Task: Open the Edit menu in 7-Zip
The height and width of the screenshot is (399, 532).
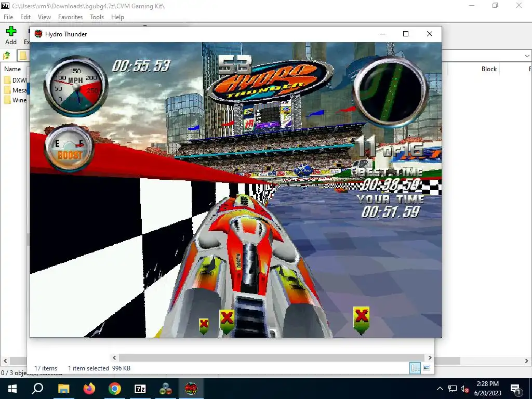Action: tap(25, 17)
